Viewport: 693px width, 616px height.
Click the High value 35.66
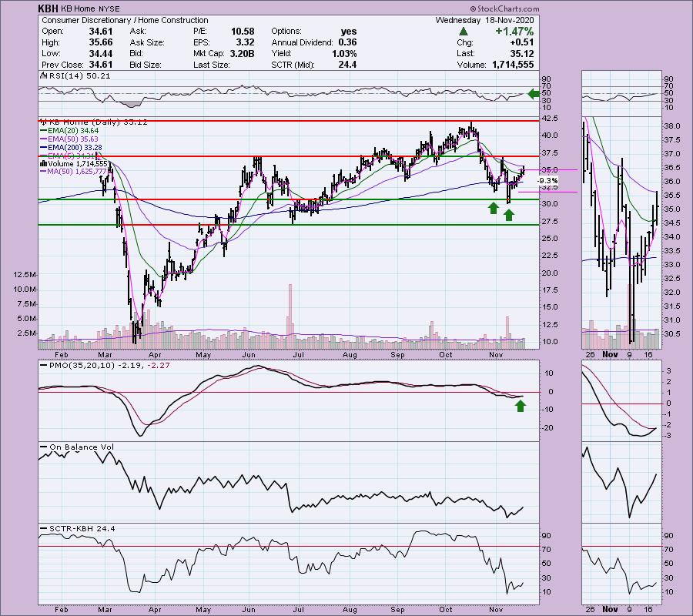click(x=101, y=42)
